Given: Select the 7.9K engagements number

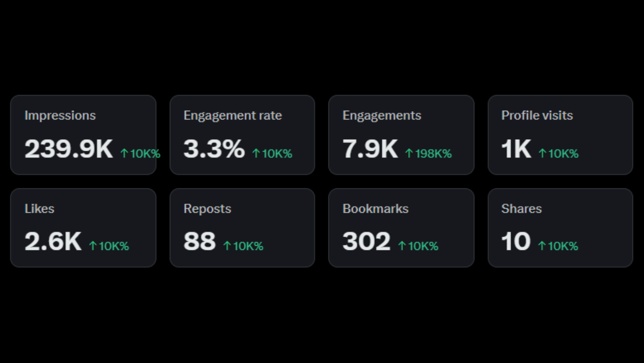Looking at the screenshot, I should click(370, 149).
